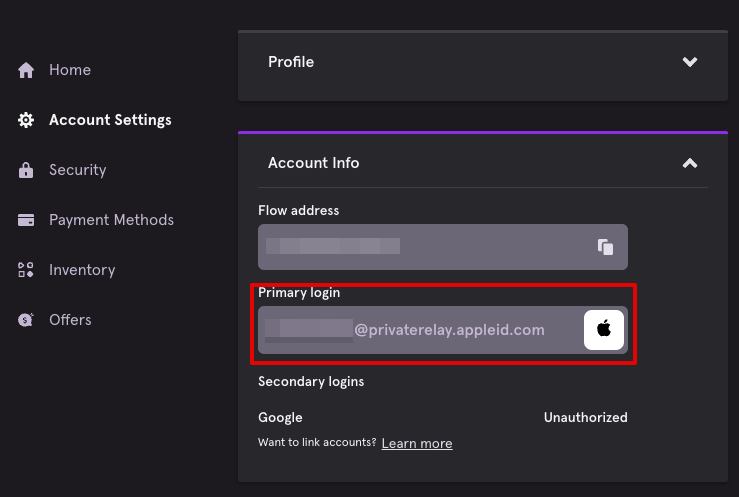Click the Payment Methods card icon
739x497 pixels.
click(x=26, y=220)
